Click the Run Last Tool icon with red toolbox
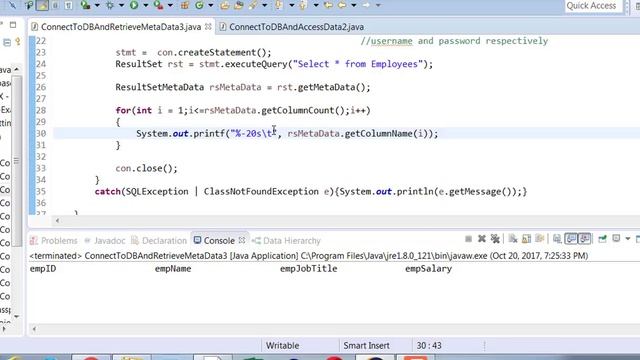The image size is (640, 360). [x=158, y=5]
